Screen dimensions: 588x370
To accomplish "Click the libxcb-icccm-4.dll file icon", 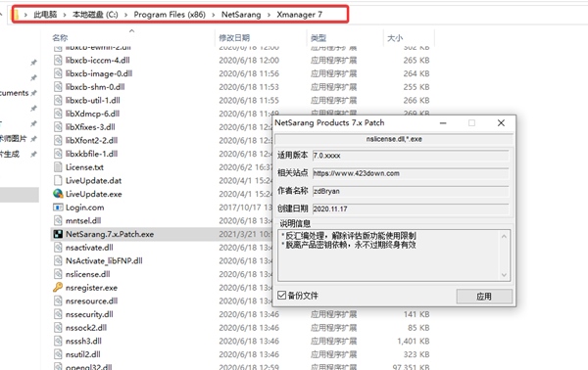I will 58,61.
